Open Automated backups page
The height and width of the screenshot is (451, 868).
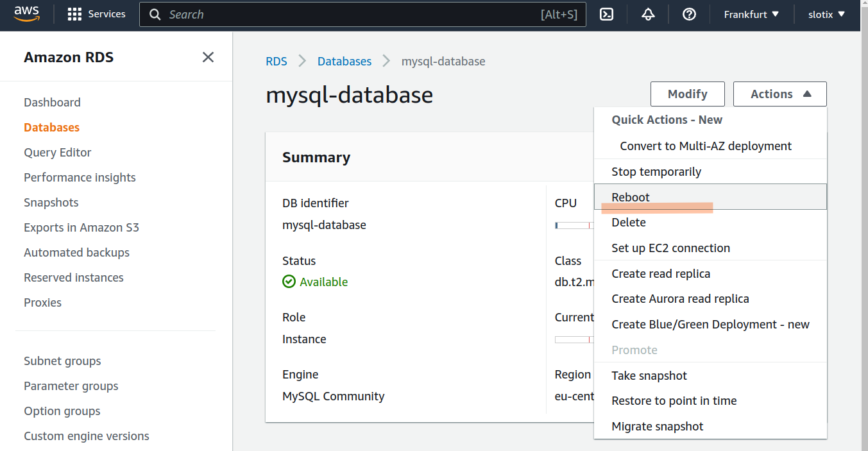pos(76,253)
